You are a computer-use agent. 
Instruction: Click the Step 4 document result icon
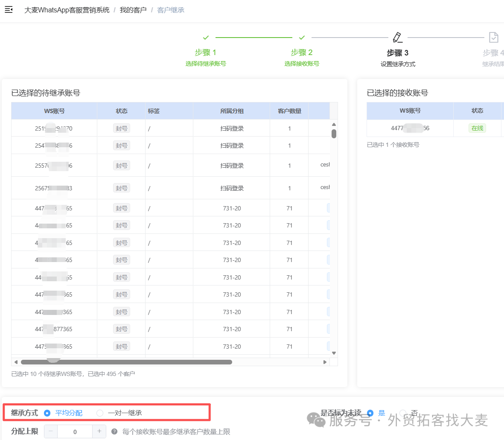coord(493,37)
